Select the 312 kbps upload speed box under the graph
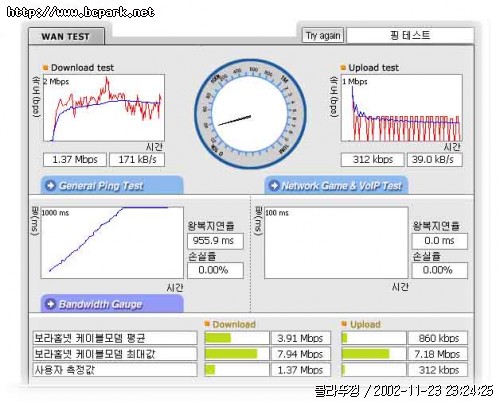This screenshot has width=500, height=403. (x=372, y=160)
